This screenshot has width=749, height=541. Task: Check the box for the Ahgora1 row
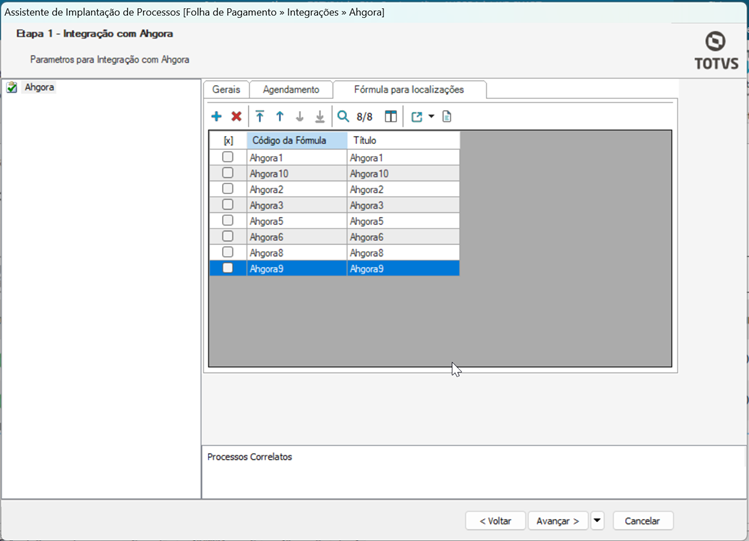click(228, 157)
